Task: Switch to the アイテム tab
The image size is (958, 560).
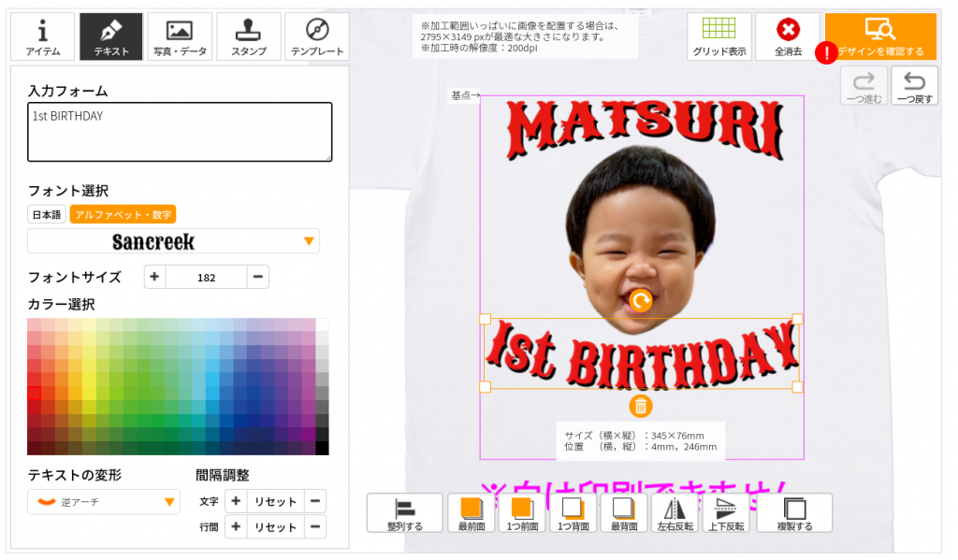Action: (43, 36)
